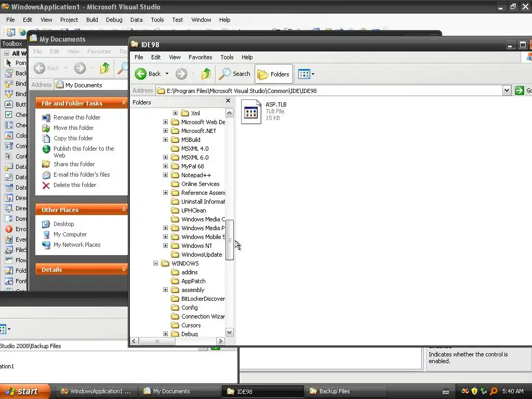Collapse the Other Places panel

coord(124,209)
